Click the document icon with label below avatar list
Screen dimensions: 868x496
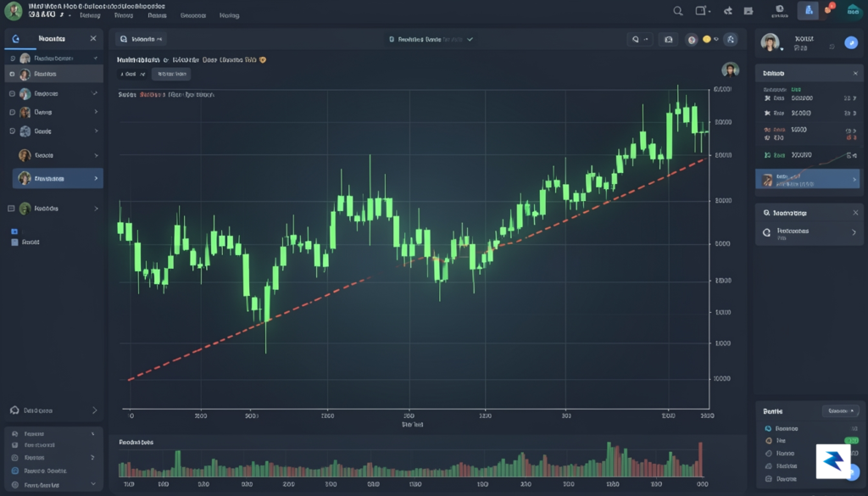tap(25, 242)
